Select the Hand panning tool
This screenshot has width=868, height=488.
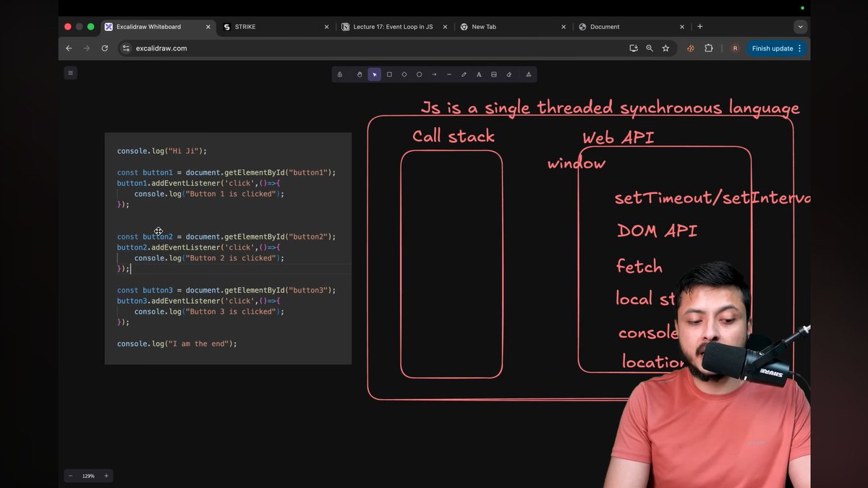(359, 74)
